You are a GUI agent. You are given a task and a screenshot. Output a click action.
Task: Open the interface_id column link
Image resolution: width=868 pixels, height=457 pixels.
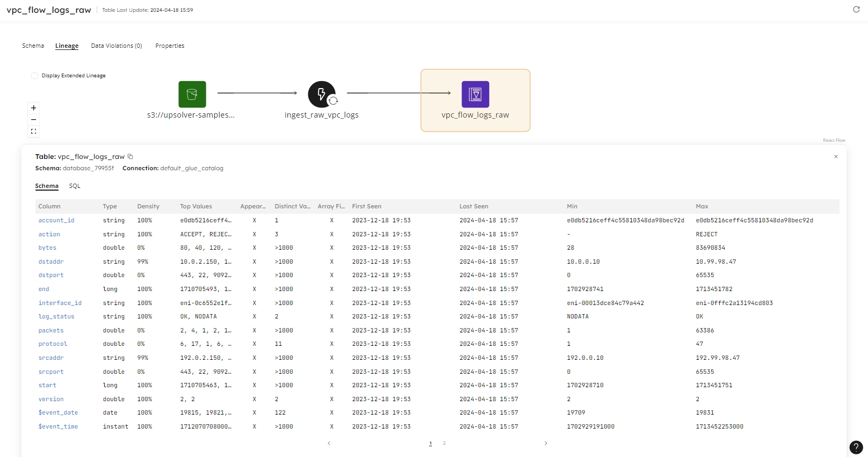pos(60,303)
